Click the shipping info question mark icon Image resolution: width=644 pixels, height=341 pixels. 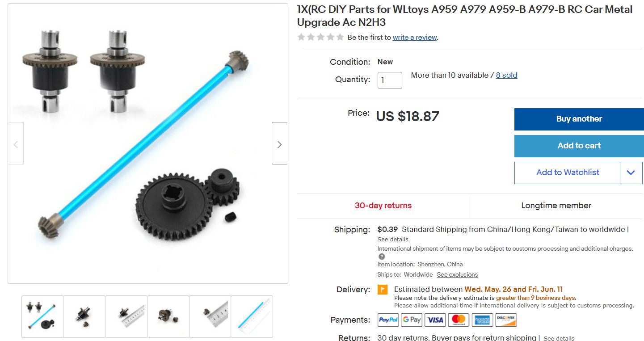[x=381, y=257]
